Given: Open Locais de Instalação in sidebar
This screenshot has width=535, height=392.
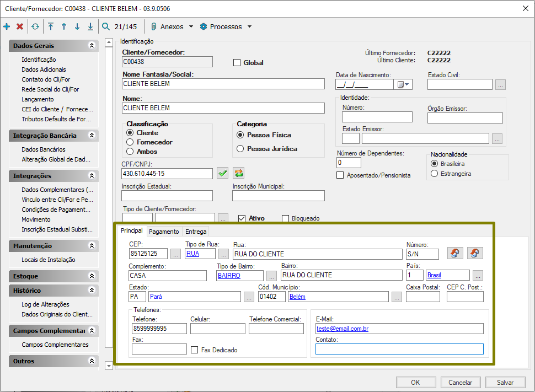Looking at the screenshot, I should pyautogui.click(x=49, y=260).
